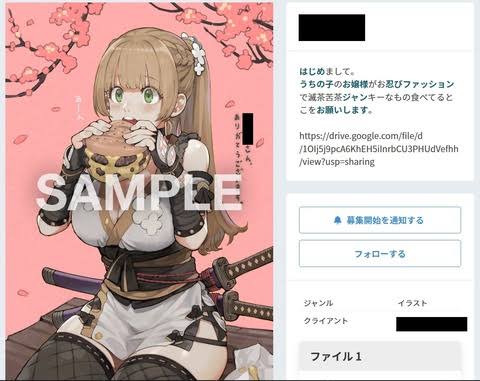
Task: Click the bell icon in the notify button
Action: pos(338,220)
